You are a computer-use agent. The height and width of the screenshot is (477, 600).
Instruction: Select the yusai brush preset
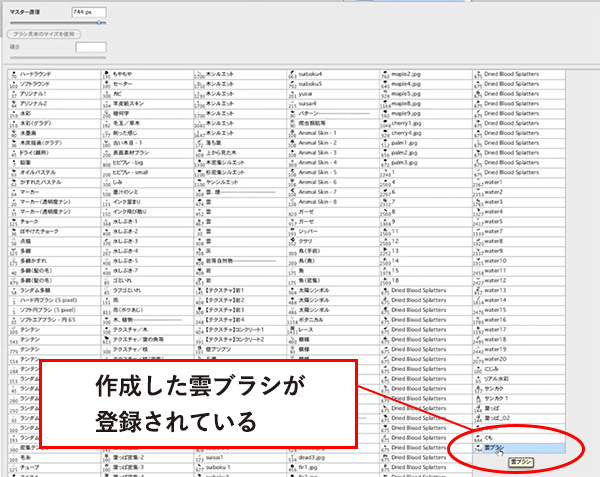(x=333, y=94)
